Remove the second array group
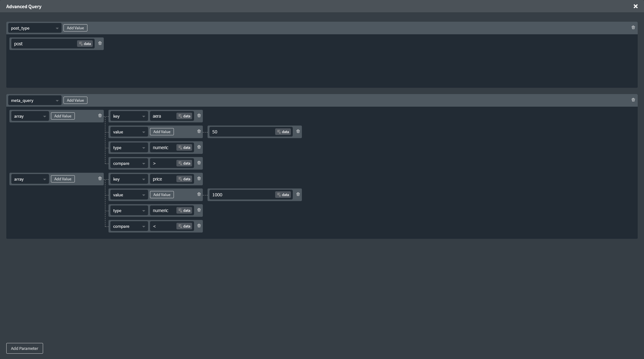 coord(100,178)
